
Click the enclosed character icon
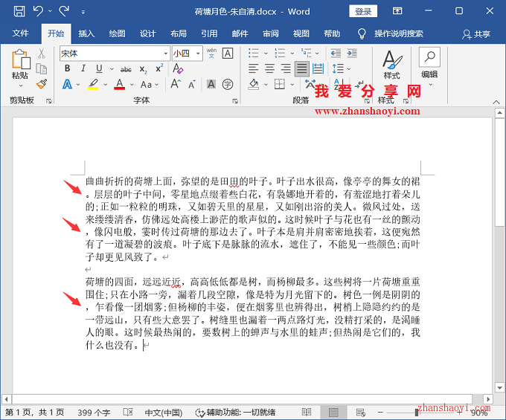pyautogui.click(x=228, y=85)
